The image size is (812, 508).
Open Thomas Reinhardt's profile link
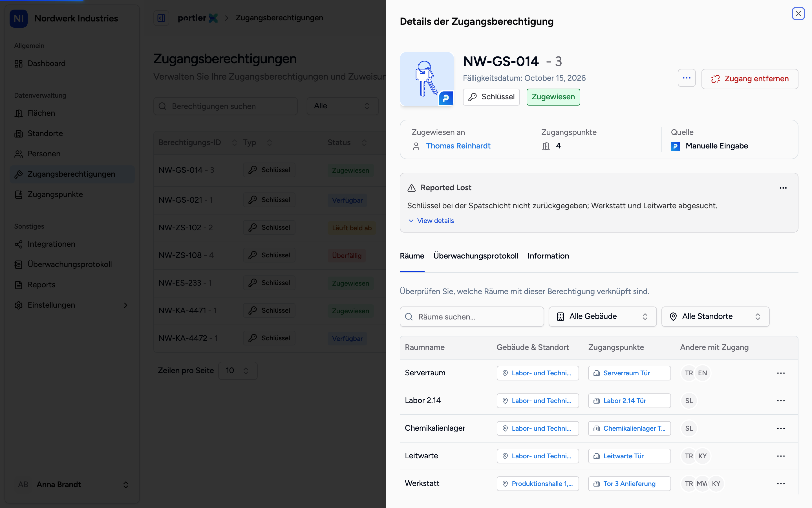[x=458, y=146]
